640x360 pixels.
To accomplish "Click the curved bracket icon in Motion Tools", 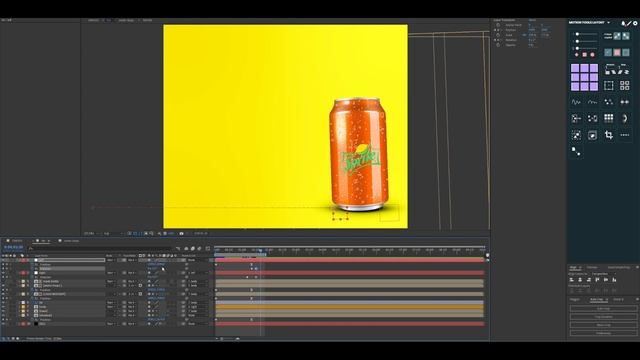I will click(x=625, y=118).
